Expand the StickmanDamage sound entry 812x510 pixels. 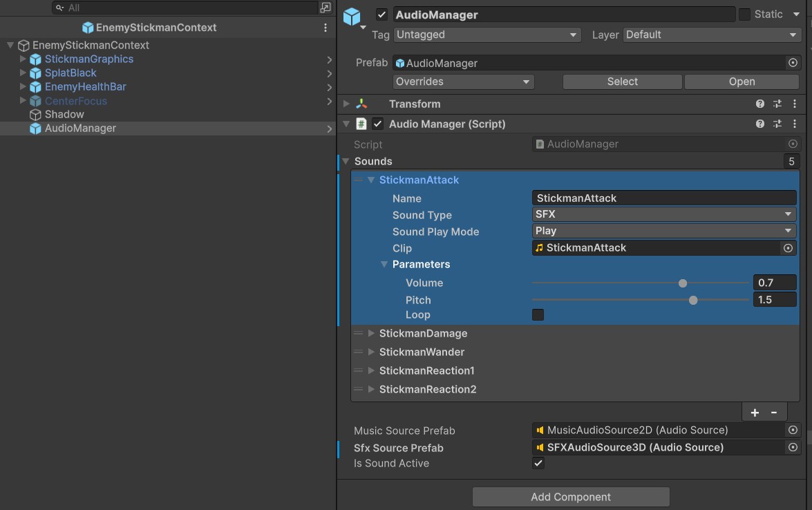[x=371, y=334]
